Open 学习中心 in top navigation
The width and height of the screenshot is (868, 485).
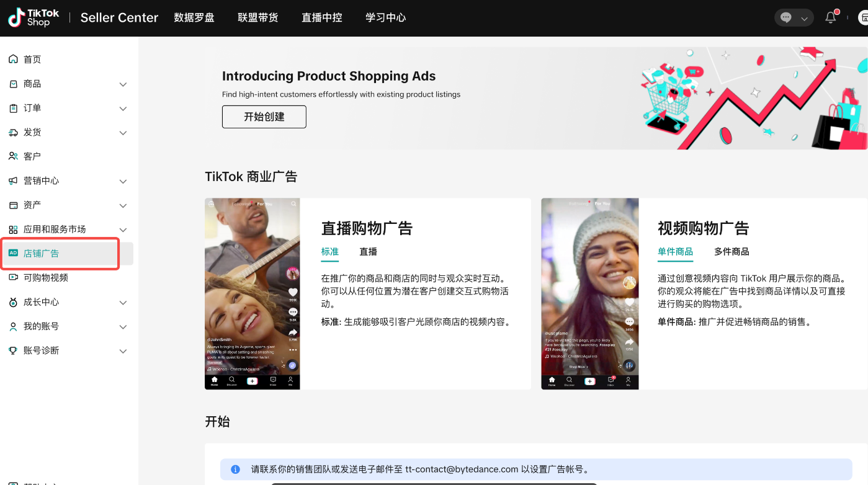(386, 17)
